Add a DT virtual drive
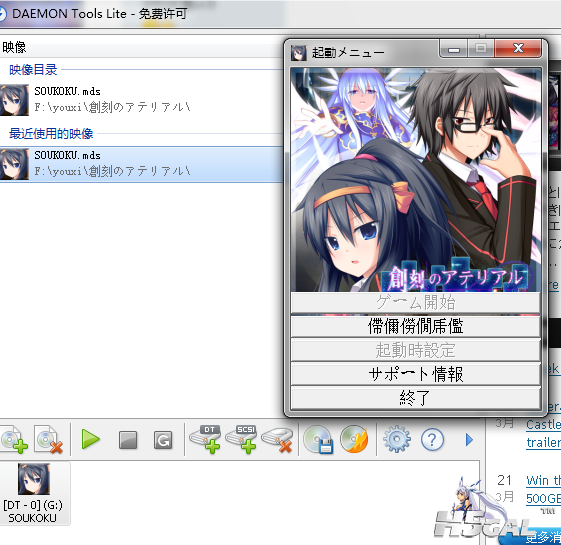The height and width of the screenshot is (545, 561). tap(205, 439)
